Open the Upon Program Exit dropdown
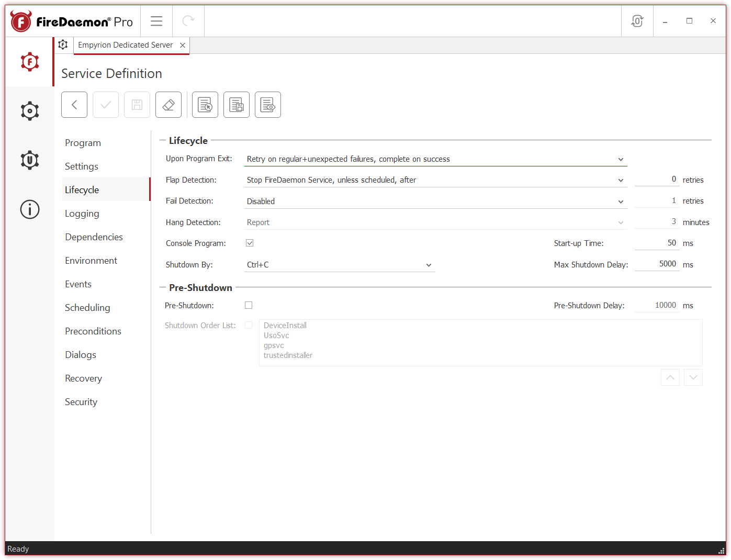731x560 pixels. pyautogui.click(x=621, y=159)
